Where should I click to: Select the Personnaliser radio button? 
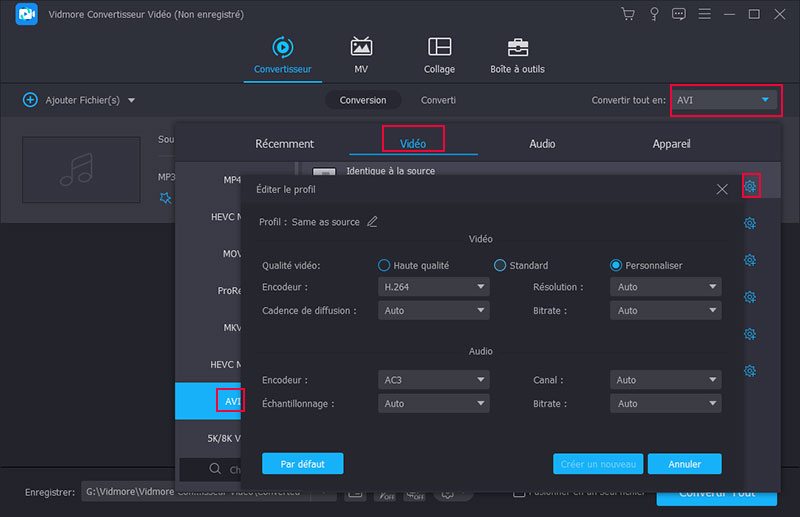616,265
